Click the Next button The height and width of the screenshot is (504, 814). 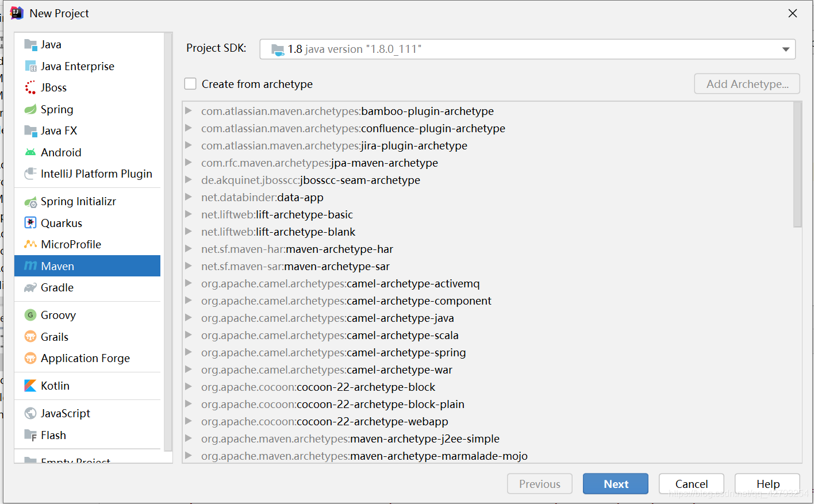(616, 484)
